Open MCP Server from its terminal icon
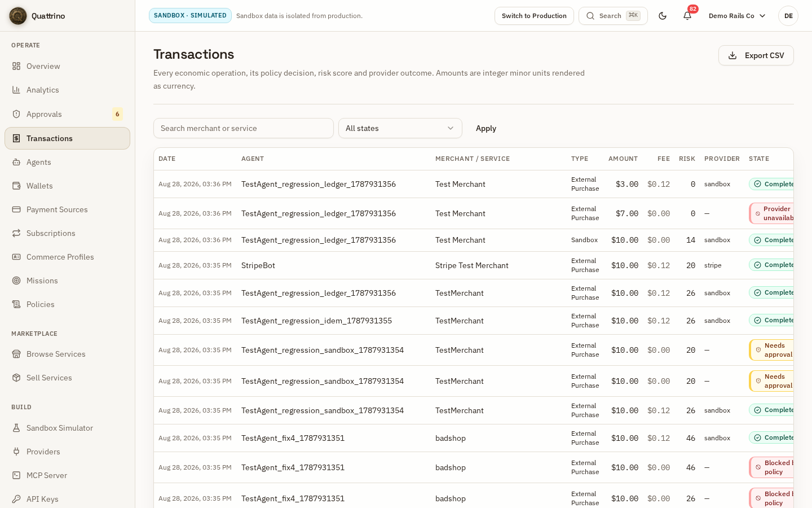Screen dimensions: 812x508 pyautogui.click(x=16, y=475)
